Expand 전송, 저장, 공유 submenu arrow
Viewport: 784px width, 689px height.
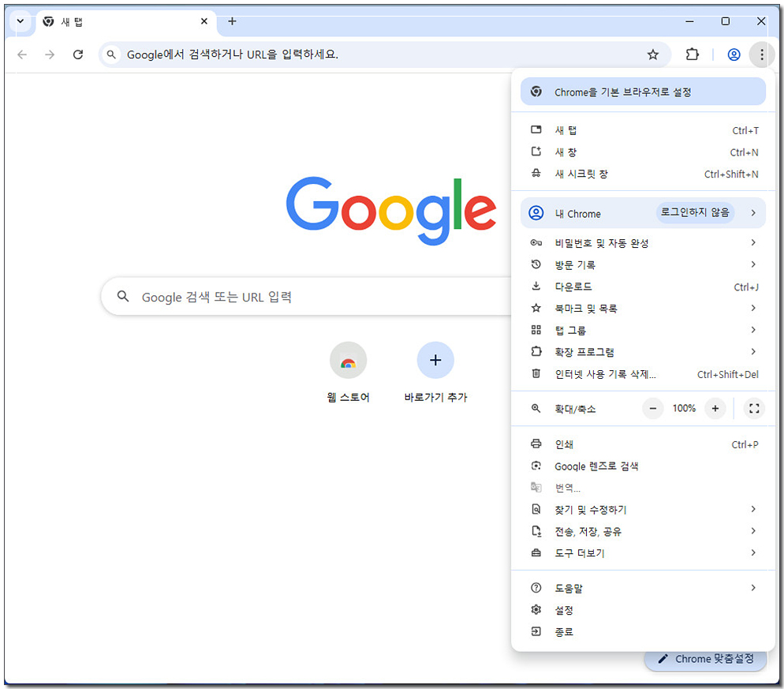(x=753, y=531)
